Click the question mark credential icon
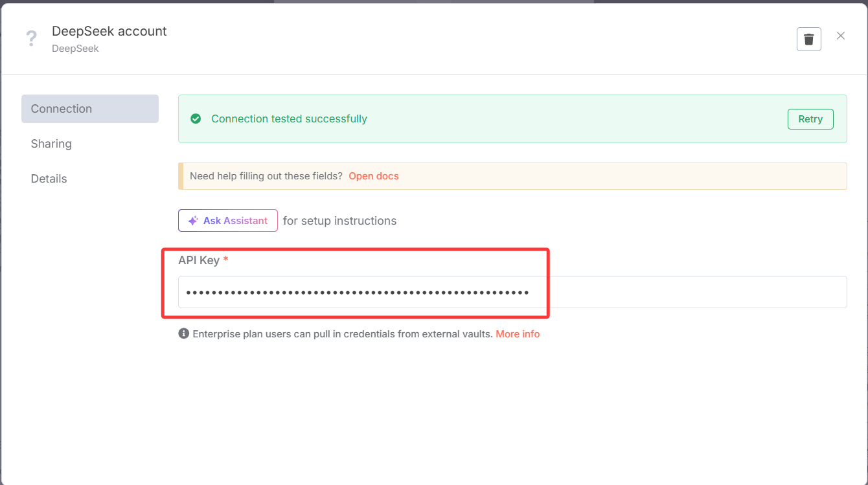 pos(31,38)
